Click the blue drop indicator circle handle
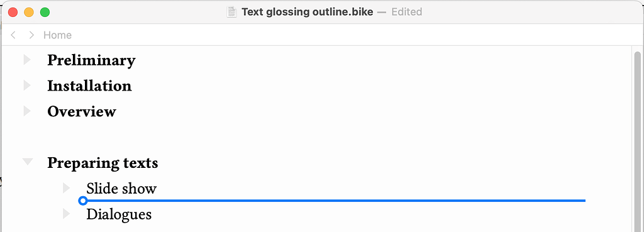This screenshot has height=232, width=644. (x=82, y=201)
